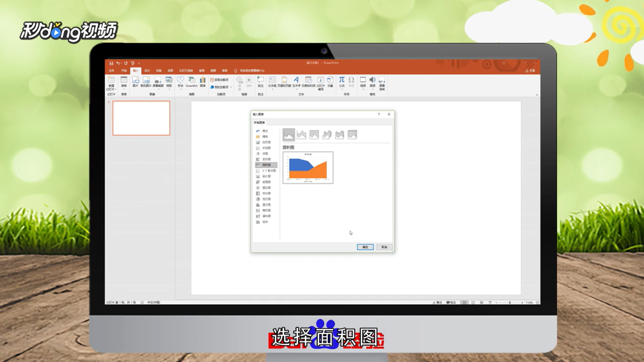Select Waterfall (瀑布图) chart in list
Screen dimensions: 644x362
[263, 216]
